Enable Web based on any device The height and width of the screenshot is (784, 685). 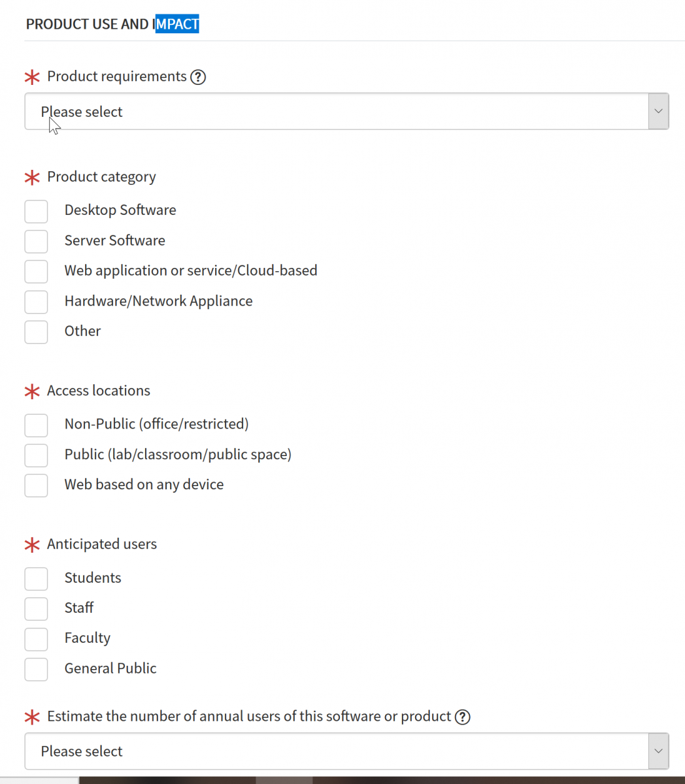(37, 485)
